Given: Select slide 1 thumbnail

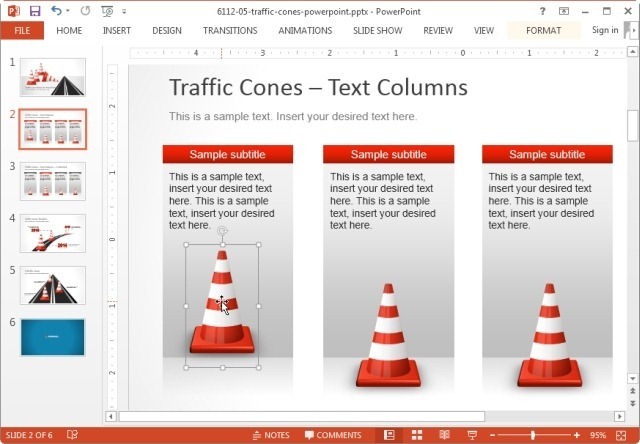Looking at the screenshot, I should pyautogui.click(x=53, y=77).
